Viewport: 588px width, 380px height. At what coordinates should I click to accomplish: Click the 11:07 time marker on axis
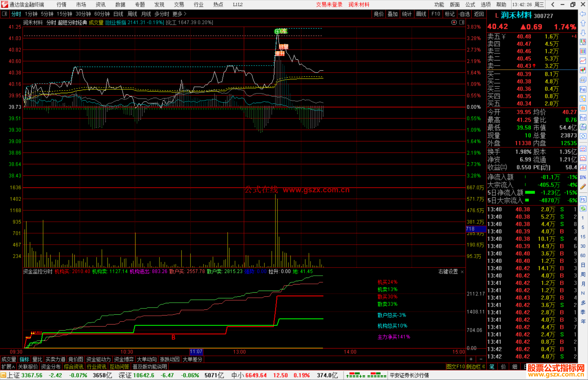pyautogui.click(x=196, y=352)
